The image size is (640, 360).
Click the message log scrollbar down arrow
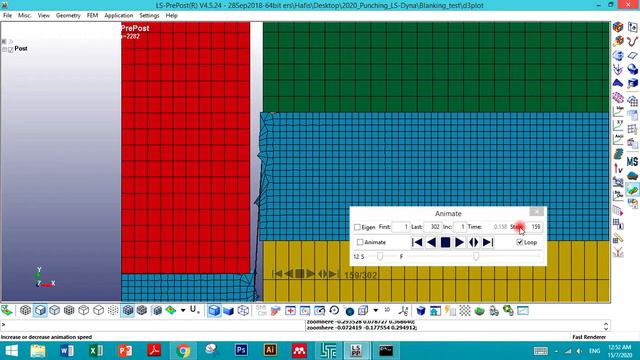tap(606, 328)
